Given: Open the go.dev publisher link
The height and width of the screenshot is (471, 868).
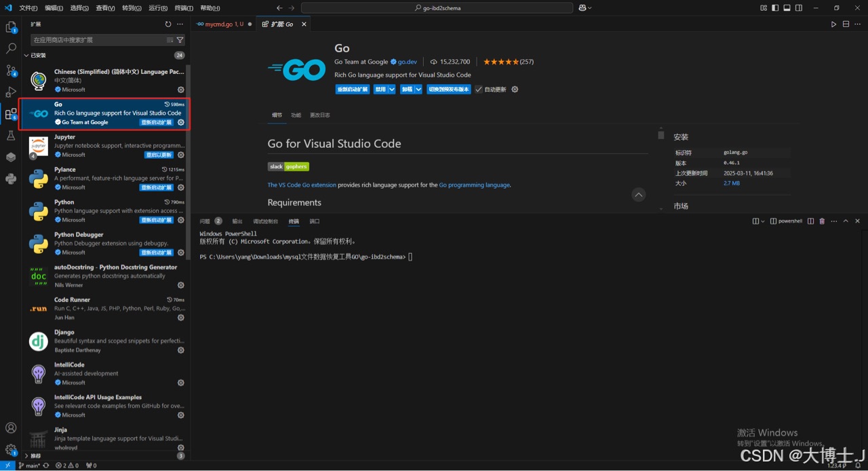Looking at the screenshot, I should (x=407, y=62).
